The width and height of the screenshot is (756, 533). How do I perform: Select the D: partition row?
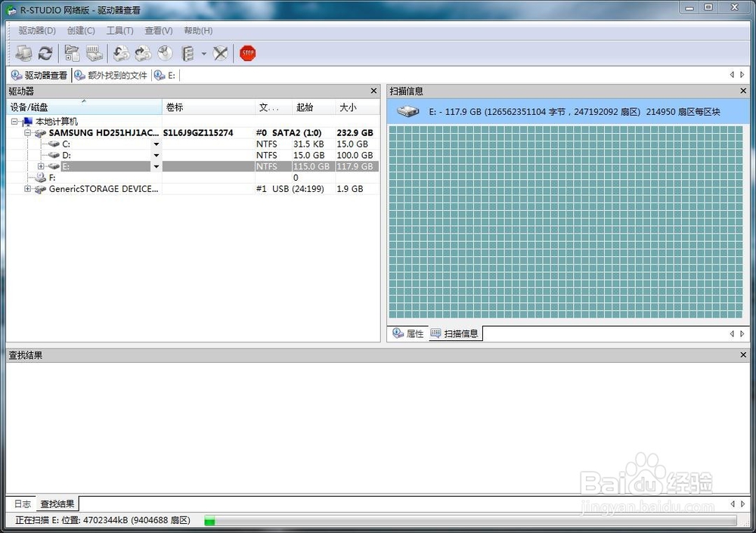pos(193,155)
